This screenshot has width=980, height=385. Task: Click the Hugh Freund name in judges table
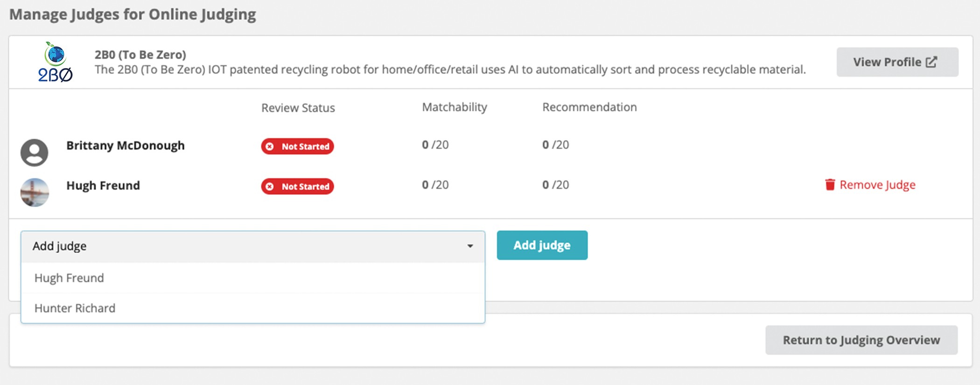[x=103, y=186]
